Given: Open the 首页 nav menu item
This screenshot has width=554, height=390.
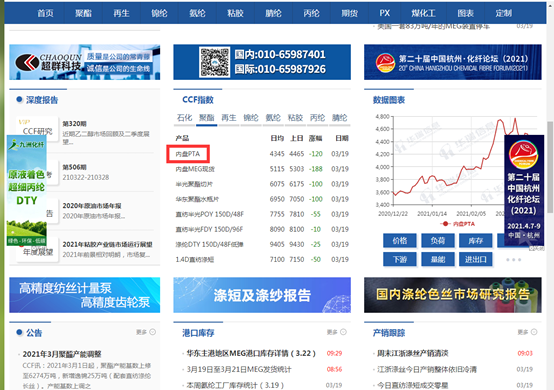Looking at the screenshot, I should 45,13.
